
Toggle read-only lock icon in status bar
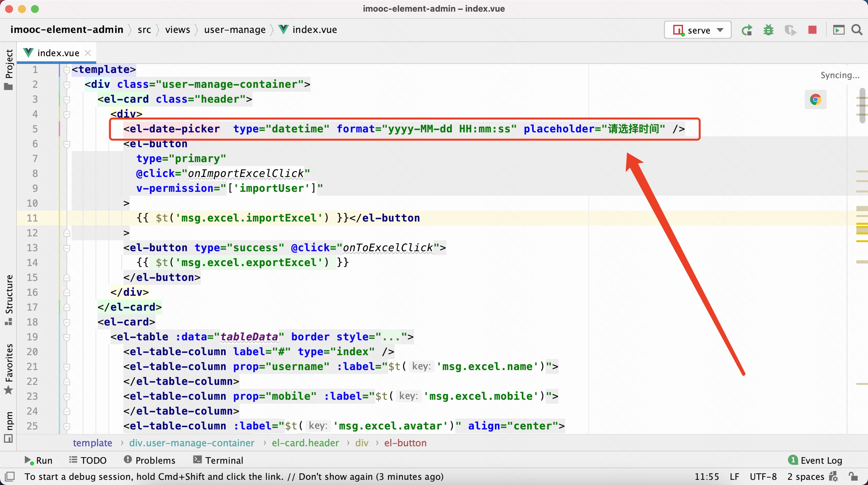(853, 477)
